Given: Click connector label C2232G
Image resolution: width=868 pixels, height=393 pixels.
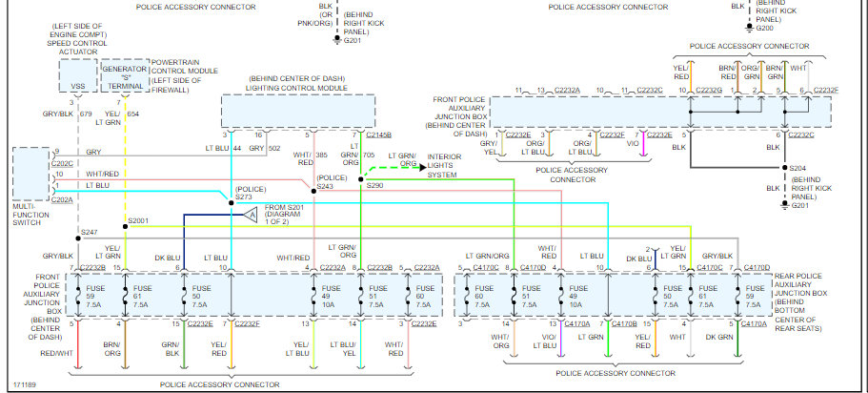Looking at the screenshot, I should click(x=709, y=90).
